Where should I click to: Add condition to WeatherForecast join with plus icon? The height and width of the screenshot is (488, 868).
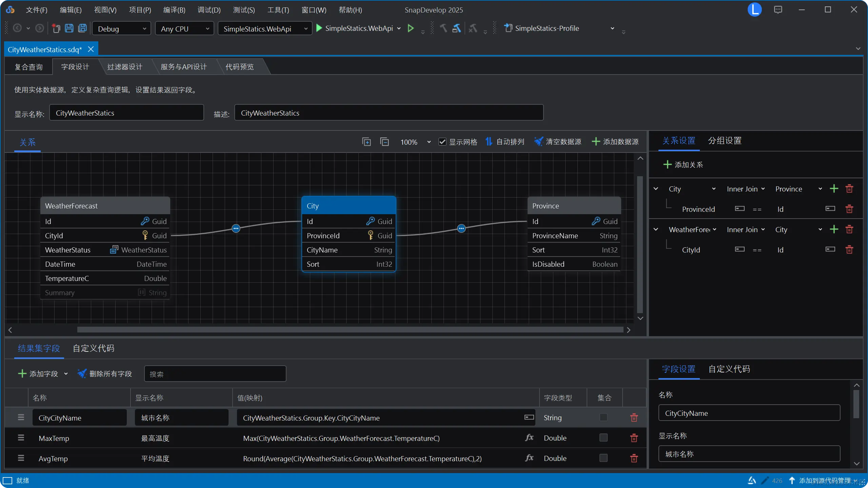tap(834, 229)
